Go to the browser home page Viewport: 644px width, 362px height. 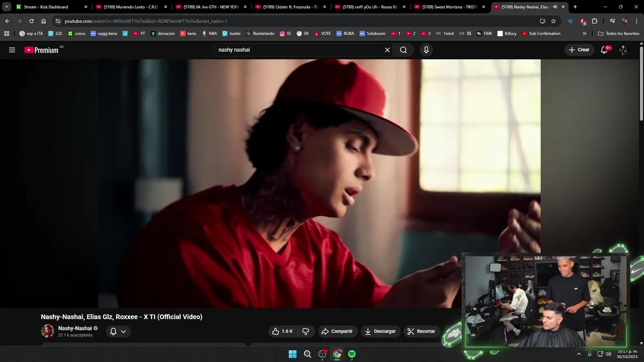[x=43, y=21]
